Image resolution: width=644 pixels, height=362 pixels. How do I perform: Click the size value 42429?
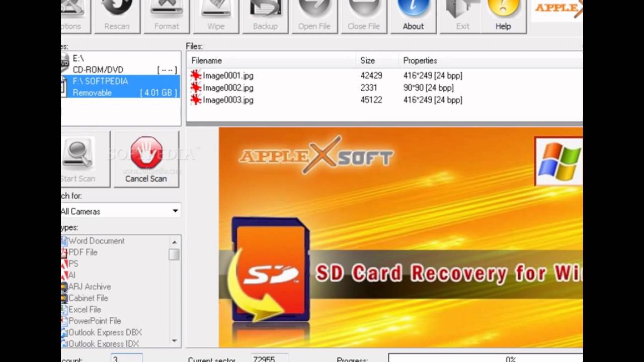tap(371, 75)
